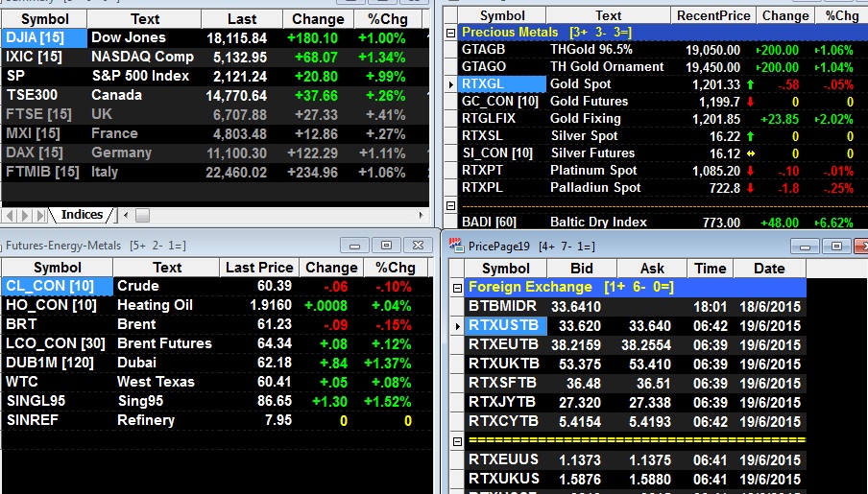
Task: Select the GTAGB THGold 96.5% row
Action: click(663, 50)
